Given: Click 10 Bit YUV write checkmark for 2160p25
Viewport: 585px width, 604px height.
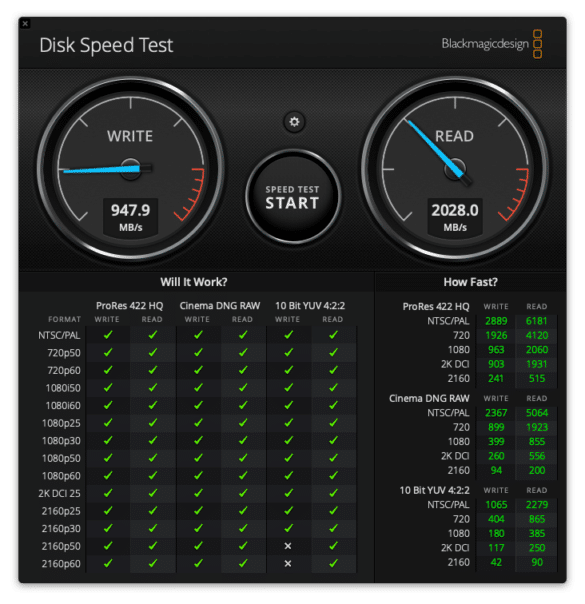Looking at the screenshot, I should (288, 510).
